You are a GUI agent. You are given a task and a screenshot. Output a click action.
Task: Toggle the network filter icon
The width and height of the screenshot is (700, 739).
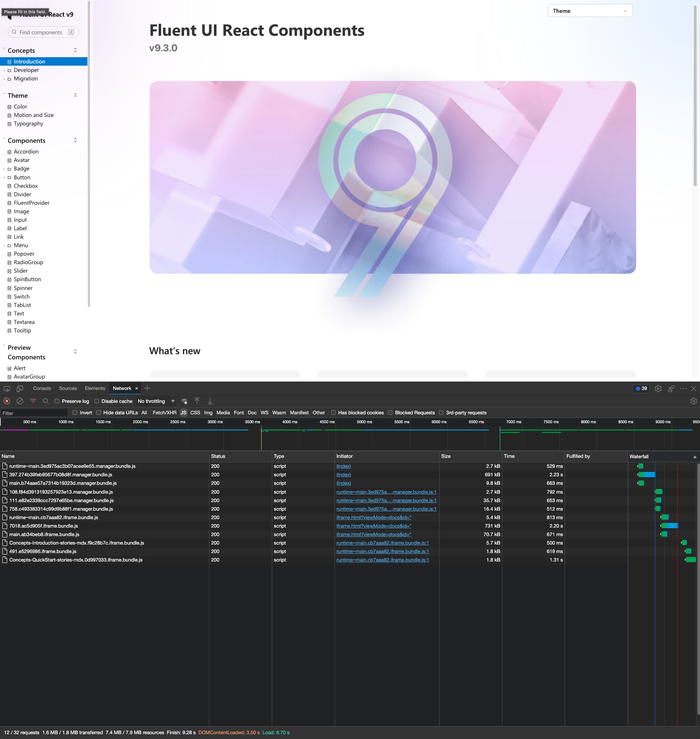coord(33,401)
